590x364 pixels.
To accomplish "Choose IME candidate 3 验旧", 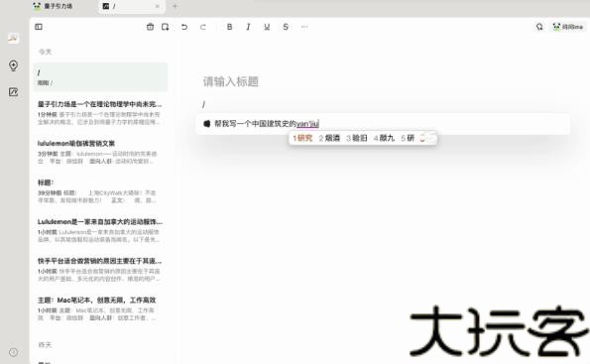I will click(357, 138).
